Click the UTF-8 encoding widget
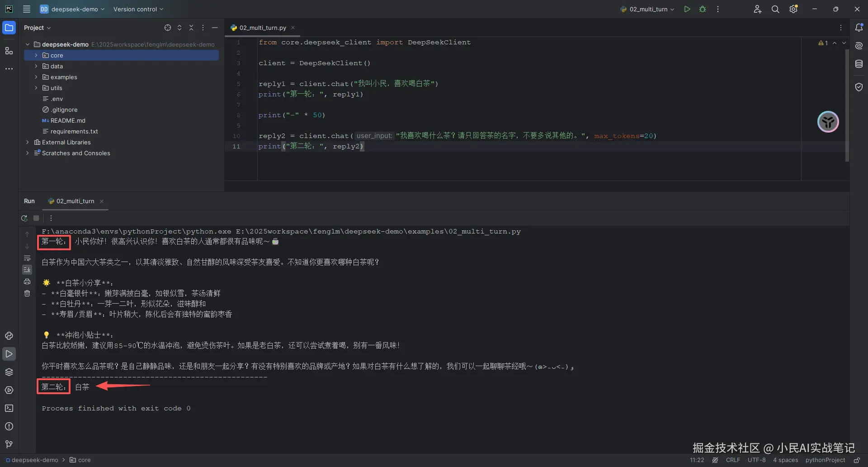This screenshot has width=868, height=467. (756, 460)
